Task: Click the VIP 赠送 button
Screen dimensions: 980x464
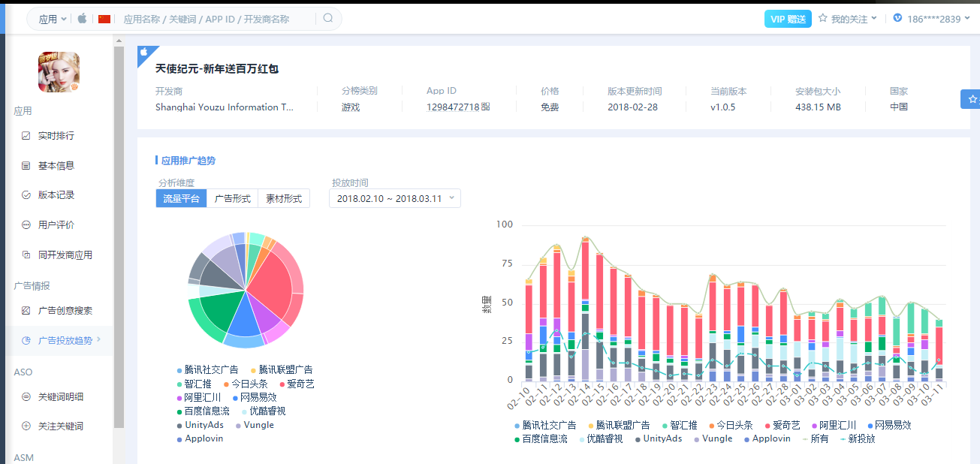Action: pos(788,19)
